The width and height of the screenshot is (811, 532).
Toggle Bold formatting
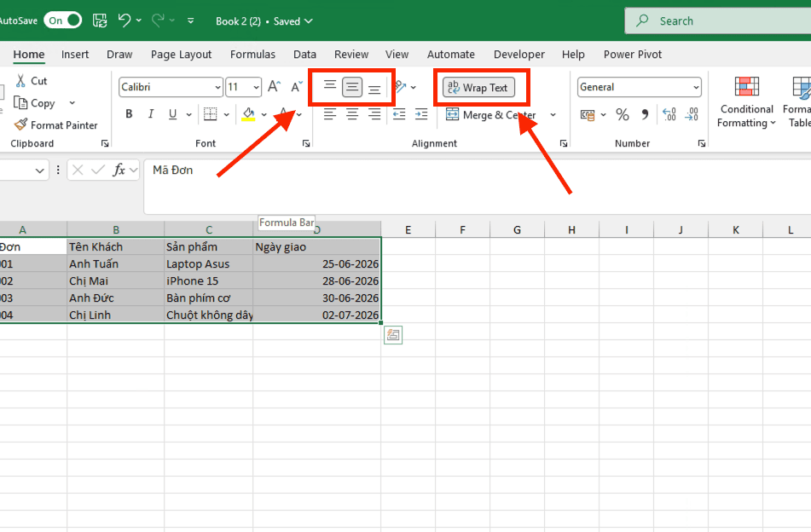[129, 113]
